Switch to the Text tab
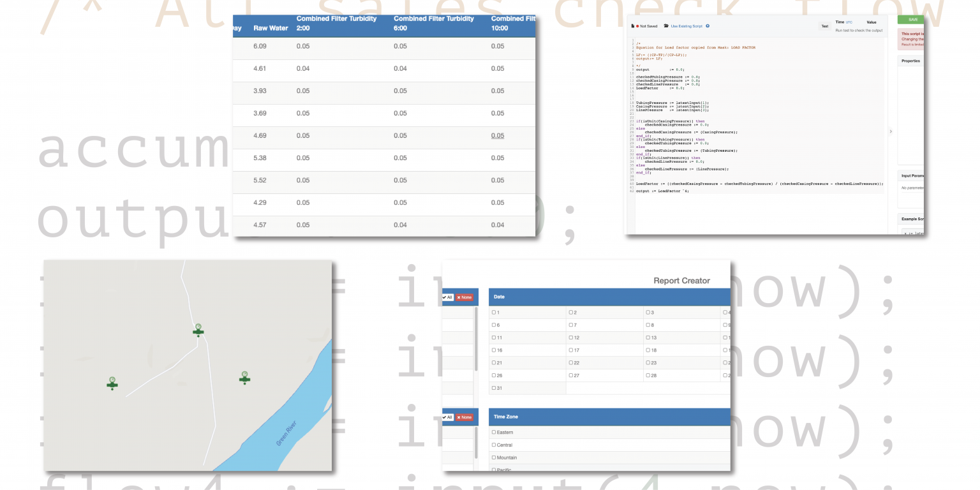The image size is (980, 490). tap(825, 26)
